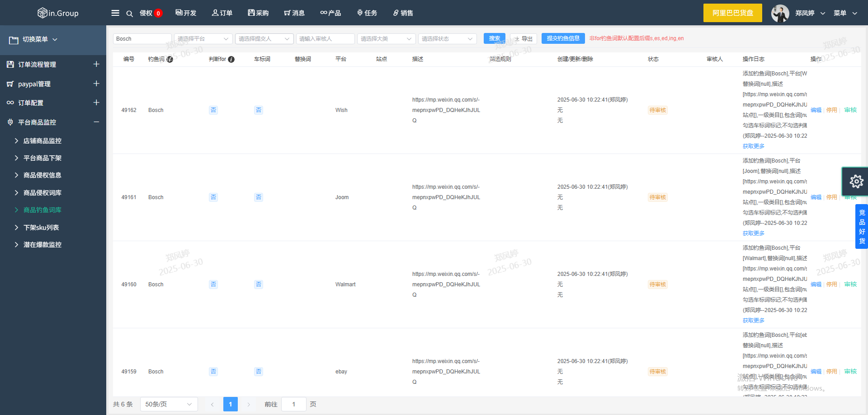Click 获取更多 link in row 49162

[753, 146]
